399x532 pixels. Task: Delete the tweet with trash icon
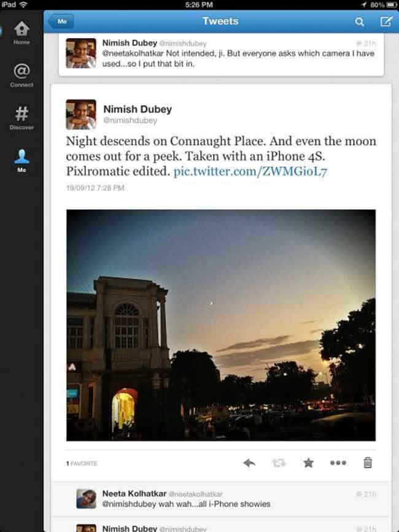(368, 463)
